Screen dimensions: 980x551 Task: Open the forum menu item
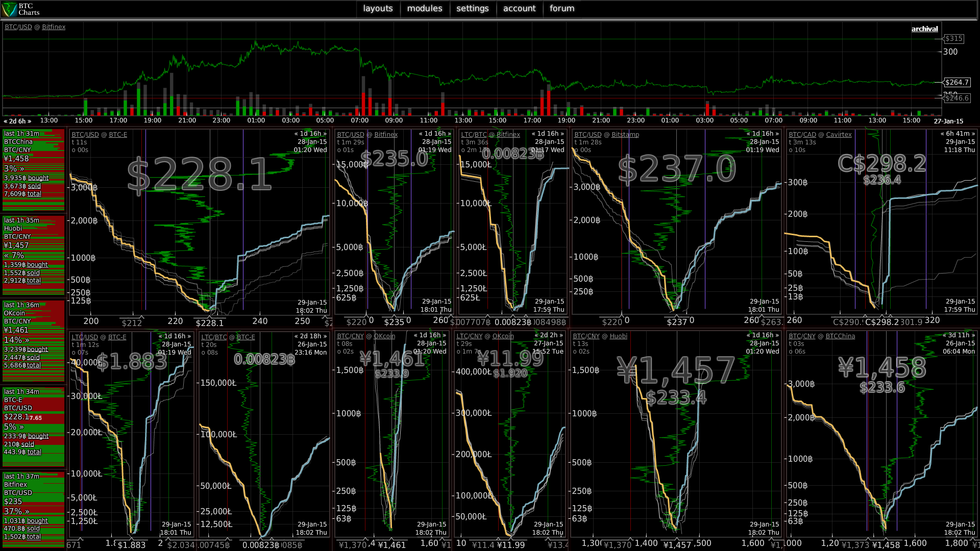click(x=562, y=9)
